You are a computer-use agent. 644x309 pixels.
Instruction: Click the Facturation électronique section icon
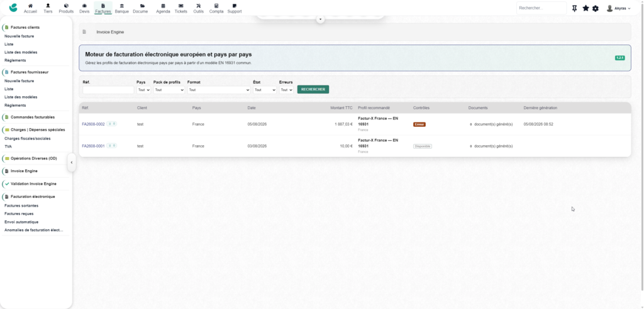(6, 197)
